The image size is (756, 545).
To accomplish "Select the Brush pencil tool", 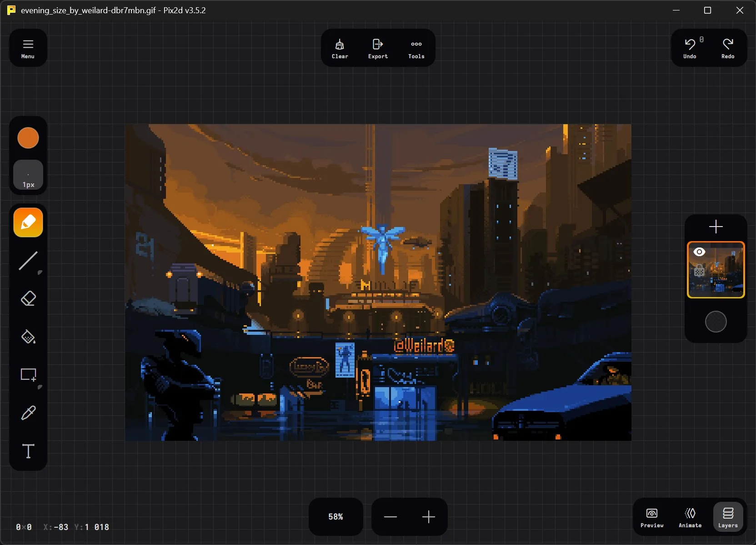I will [x=28, y=222].
